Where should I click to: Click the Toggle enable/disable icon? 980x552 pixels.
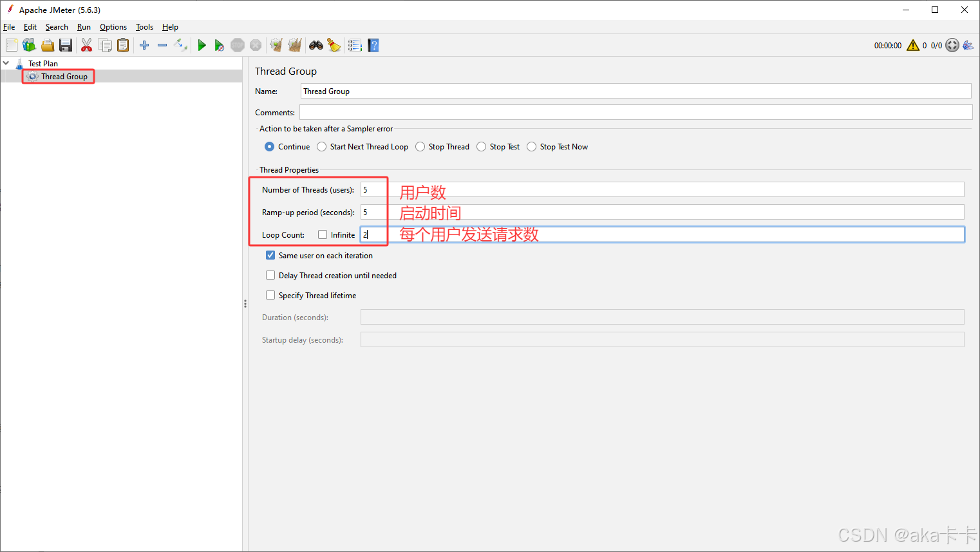[181, 45]
